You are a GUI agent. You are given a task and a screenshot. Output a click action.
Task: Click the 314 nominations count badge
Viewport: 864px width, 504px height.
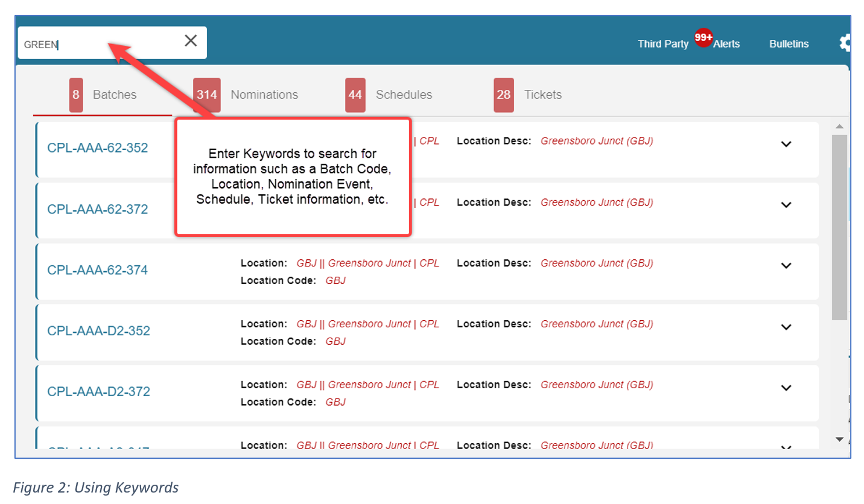click(x=206, y=95)
